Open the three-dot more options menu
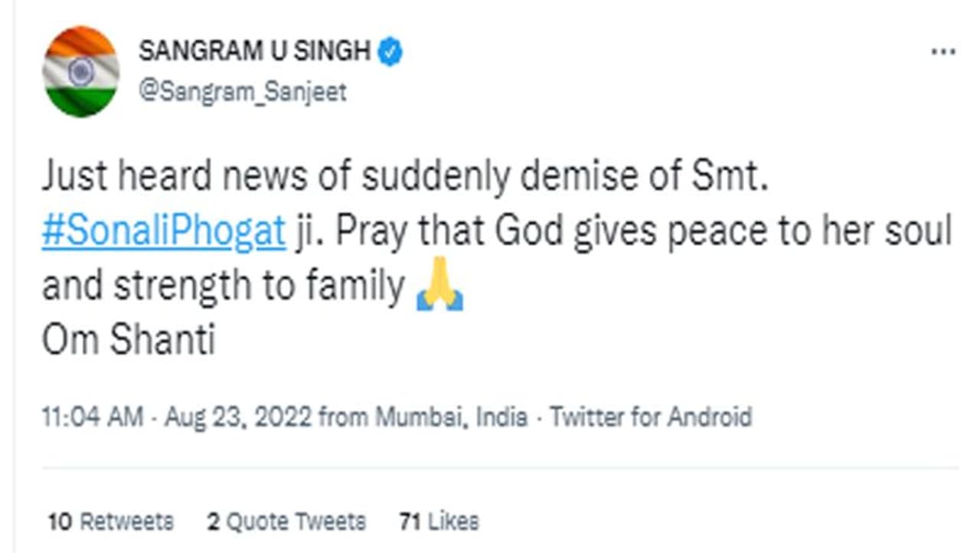 [x=942, y=52]
